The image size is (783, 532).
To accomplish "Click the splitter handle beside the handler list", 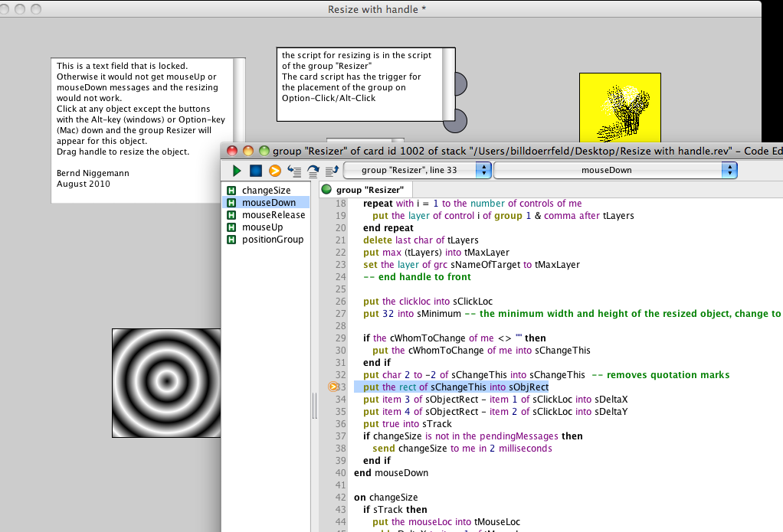I will (x=314, y=406).
